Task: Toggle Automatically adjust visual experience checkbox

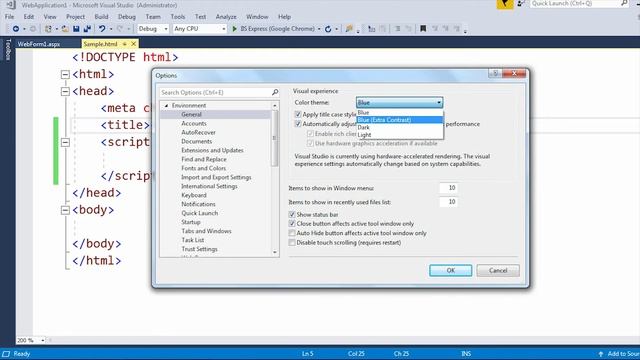Action: coord(298,124)
